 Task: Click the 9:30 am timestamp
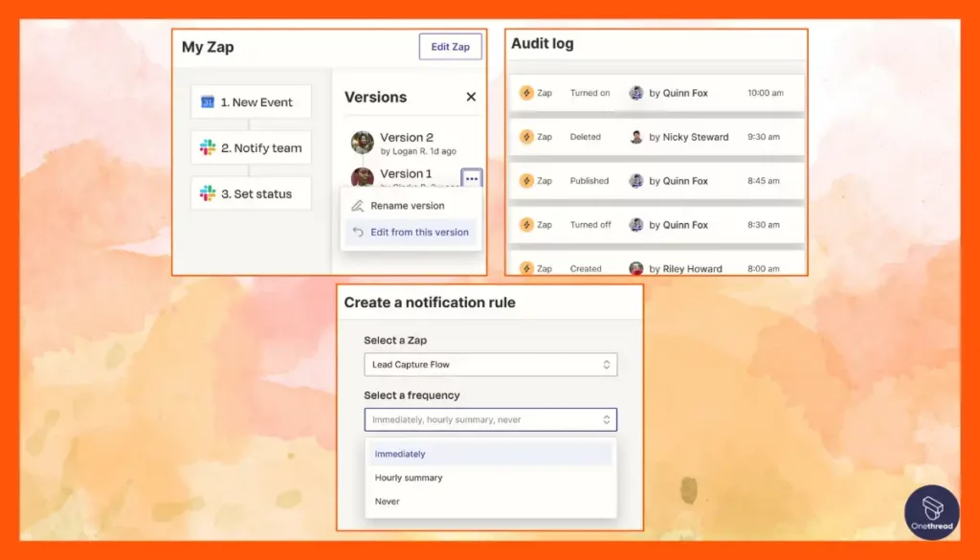[x=763, y=137]
